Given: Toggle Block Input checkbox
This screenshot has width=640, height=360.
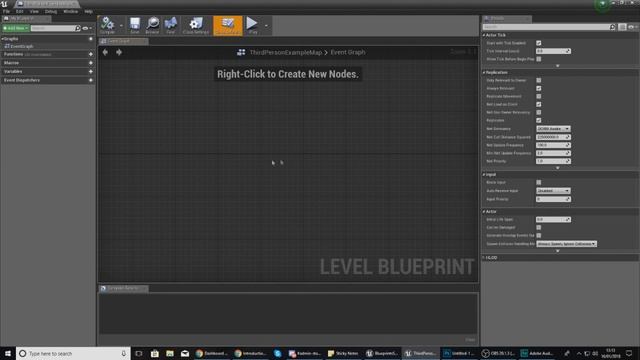Looking at the screenshot, I should coord(539,182).
